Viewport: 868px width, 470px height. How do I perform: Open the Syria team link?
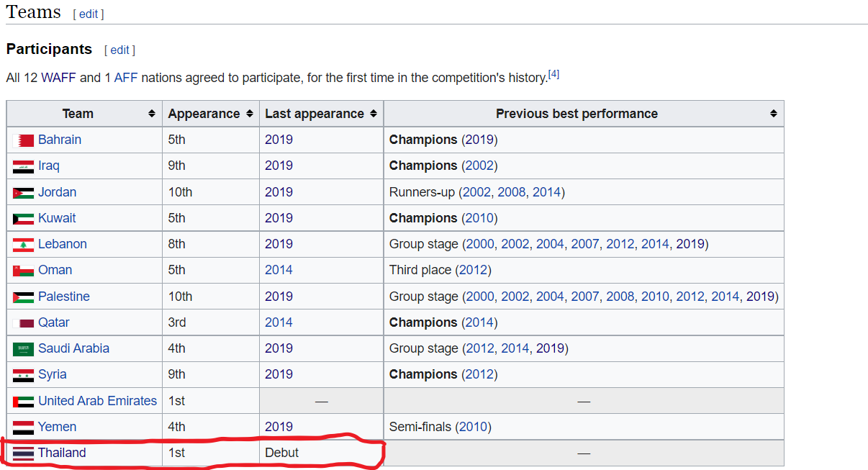(53, 374)
